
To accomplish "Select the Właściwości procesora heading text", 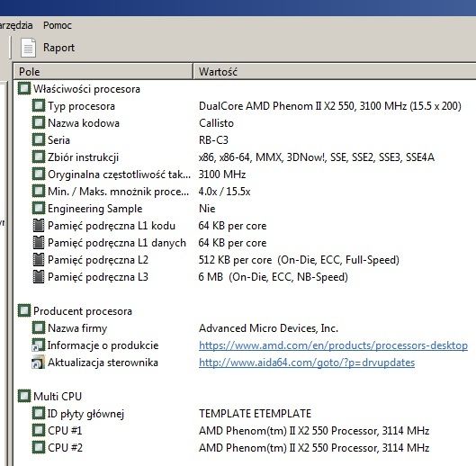I will (86, 89).
